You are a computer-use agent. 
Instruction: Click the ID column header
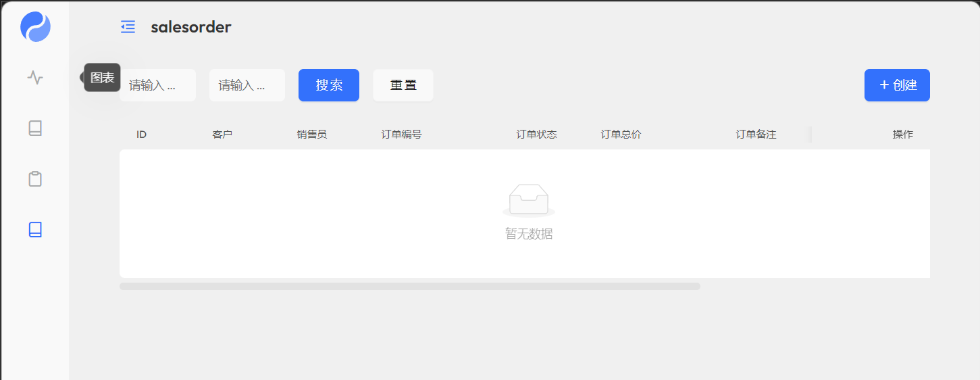141,135
